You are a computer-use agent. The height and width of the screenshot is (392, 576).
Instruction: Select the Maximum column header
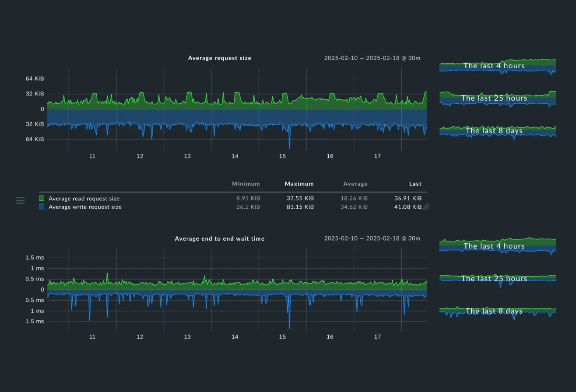299,184
